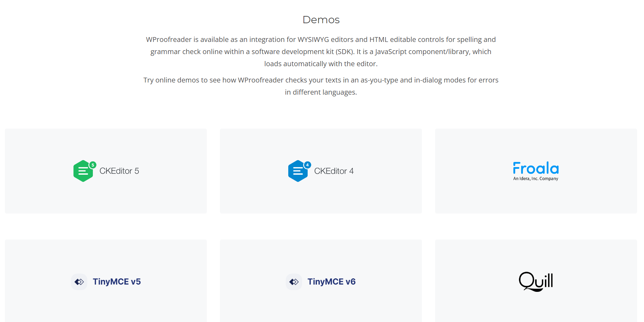Click the blue CKEditor 4 hexagon icon
Viewport: 644px width, 322px height.
click(x=298, y=171)
